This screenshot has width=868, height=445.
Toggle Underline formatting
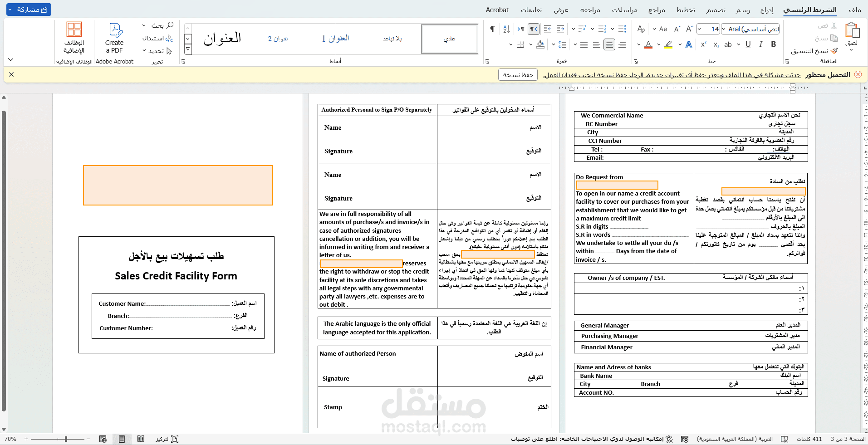tap(748, 44)
